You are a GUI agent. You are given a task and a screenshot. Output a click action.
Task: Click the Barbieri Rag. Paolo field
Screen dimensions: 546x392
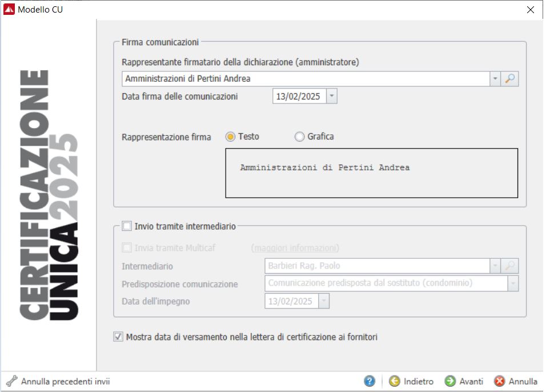[x=377, y=266]
